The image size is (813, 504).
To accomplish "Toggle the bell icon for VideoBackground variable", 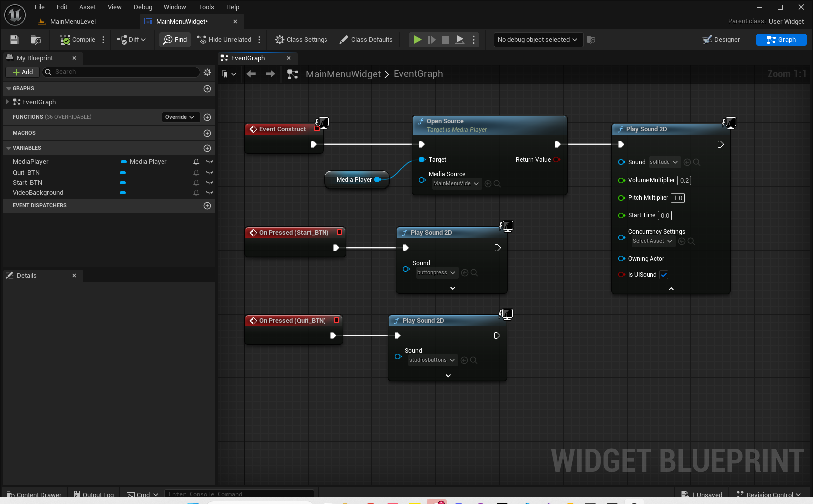I will [x=196, y=193].
